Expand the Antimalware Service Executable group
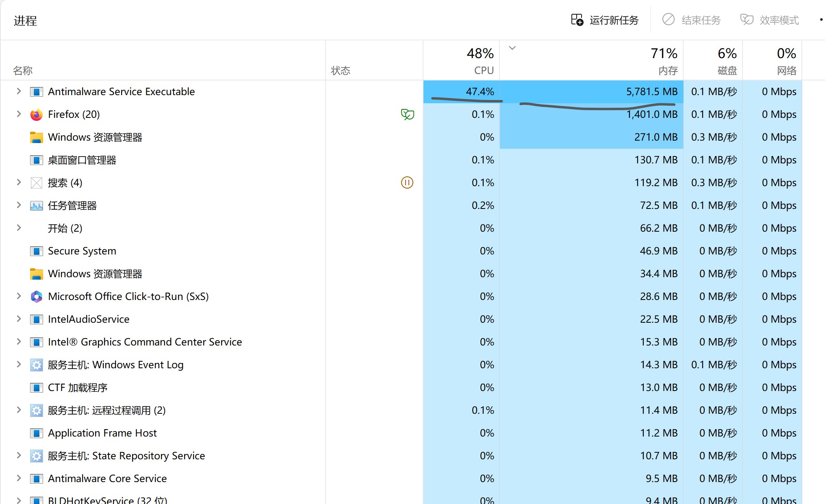The height and width of the screenshot is (504, 825). 19,91
